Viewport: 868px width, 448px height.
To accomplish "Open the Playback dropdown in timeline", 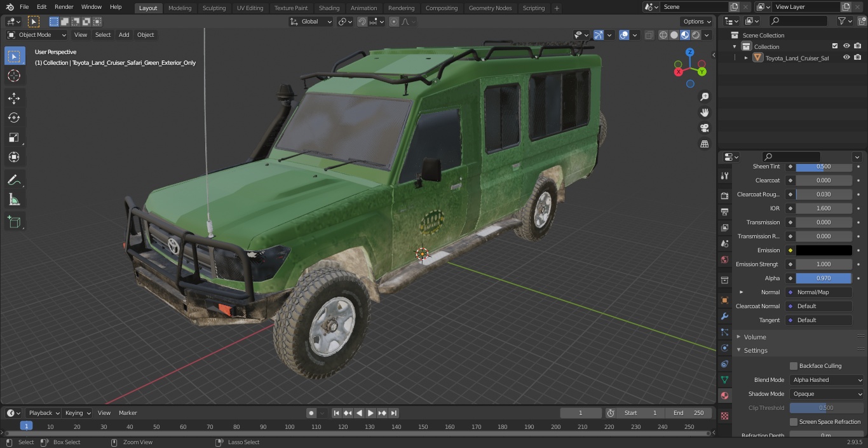I will [44, 413].
